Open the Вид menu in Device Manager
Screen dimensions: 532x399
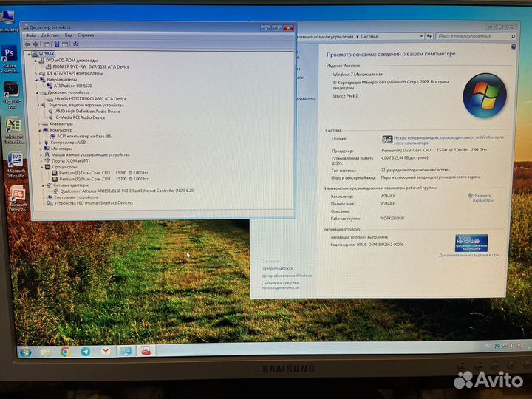point(68,35)
